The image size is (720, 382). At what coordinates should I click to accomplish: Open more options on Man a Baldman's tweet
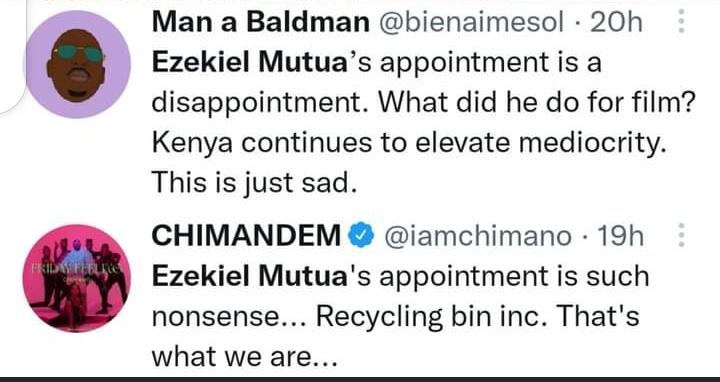(681, 22)
